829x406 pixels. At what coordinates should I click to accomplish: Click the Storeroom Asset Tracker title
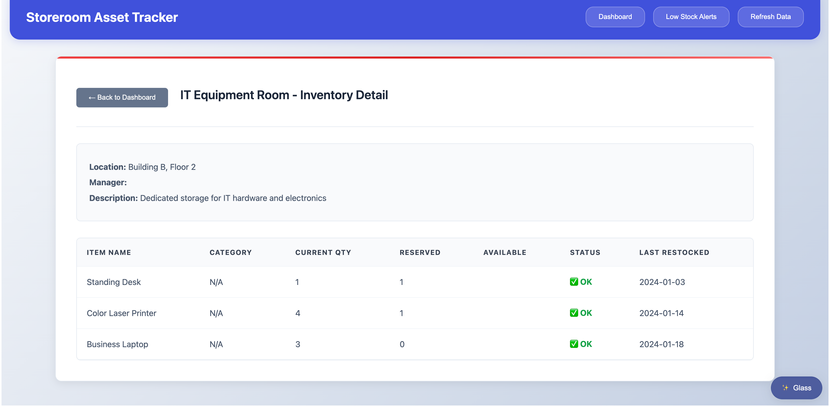pyautogui.click(x=102, y=17)
